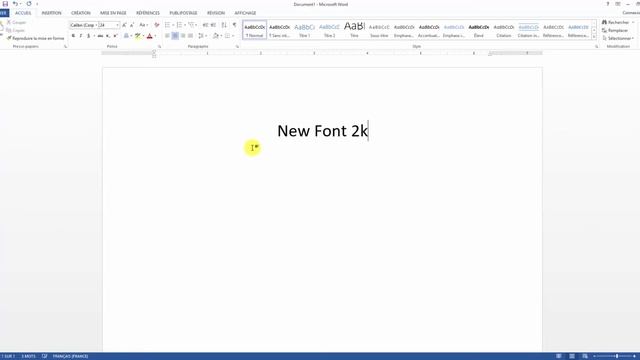
Task: Open ribbon display options icon
Action: [618, 4]
